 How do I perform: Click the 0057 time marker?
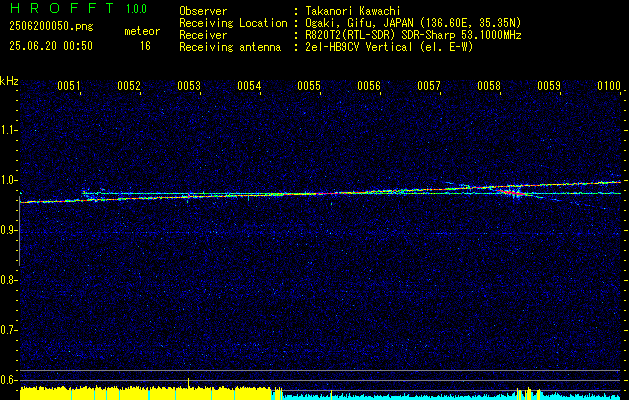[429, 85]
